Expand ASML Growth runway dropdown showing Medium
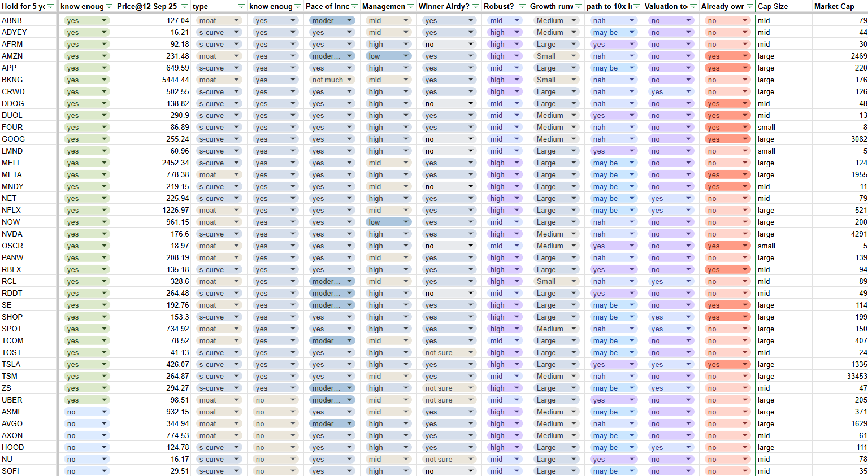 point(574,412)
